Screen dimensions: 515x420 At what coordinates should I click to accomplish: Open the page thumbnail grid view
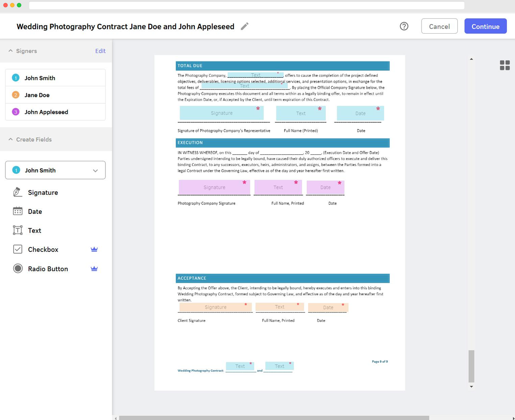(x=504, y=65)
